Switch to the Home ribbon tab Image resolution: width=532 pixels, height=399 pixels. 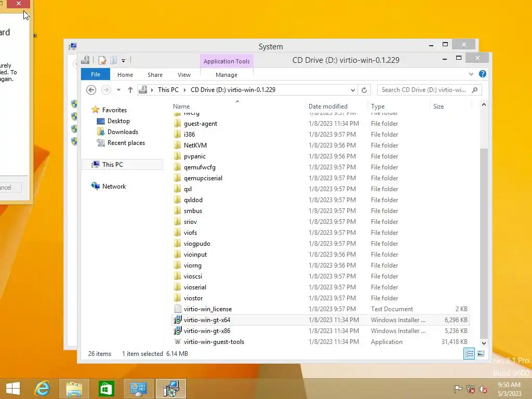[125, 75]
